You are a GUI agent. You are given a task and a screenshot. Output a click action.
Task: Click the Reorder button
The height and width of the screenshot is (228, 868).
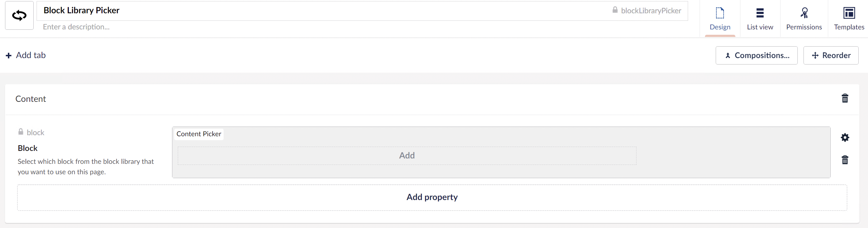point(831,55)
